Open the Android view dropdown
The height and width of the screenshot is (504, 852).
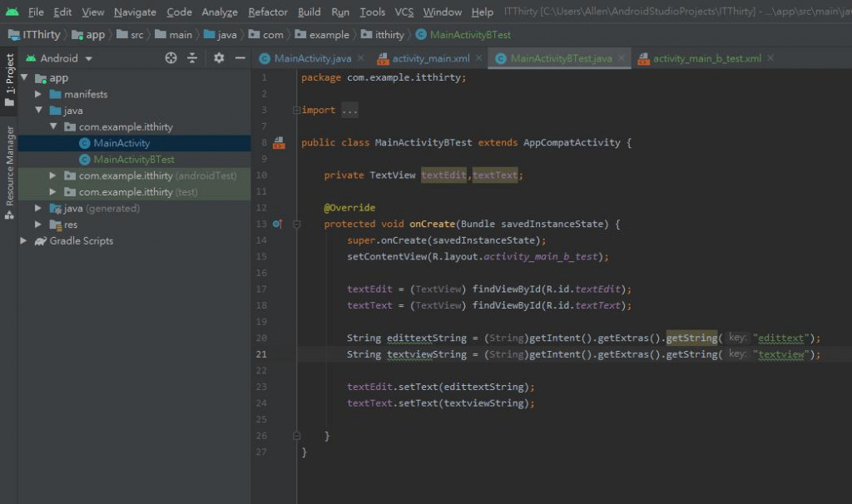59,58
